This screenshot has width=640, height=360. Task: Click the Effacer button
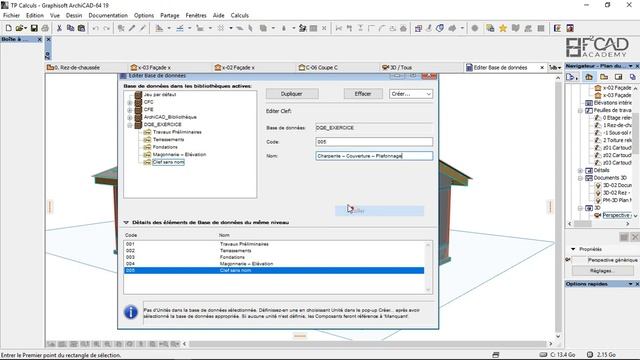coord(363,94)
